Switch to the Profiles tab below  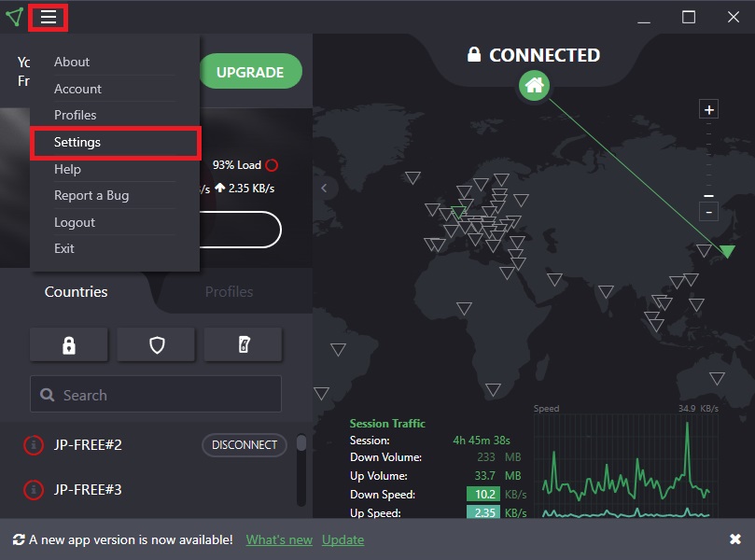pos(230,292)
